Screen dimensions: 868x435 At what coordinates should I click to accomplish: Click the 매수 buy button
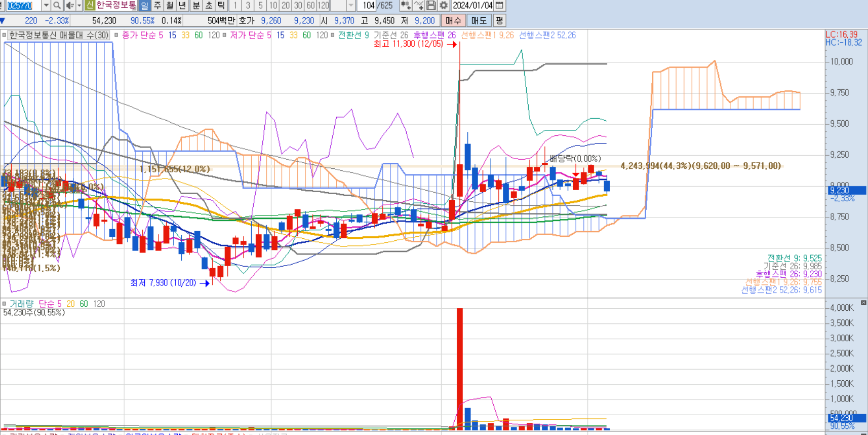453,21
